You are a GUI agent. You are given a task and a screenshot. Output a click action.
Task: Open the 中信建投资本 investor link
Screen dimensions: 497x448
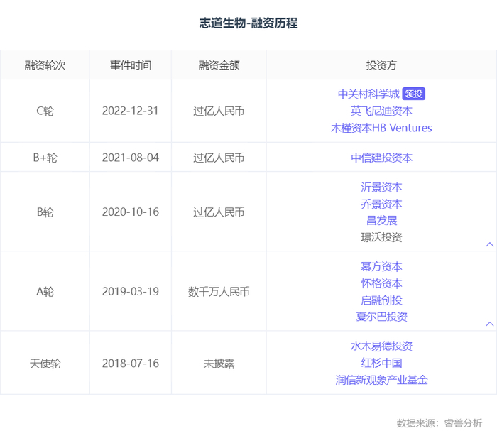point(381,158)
